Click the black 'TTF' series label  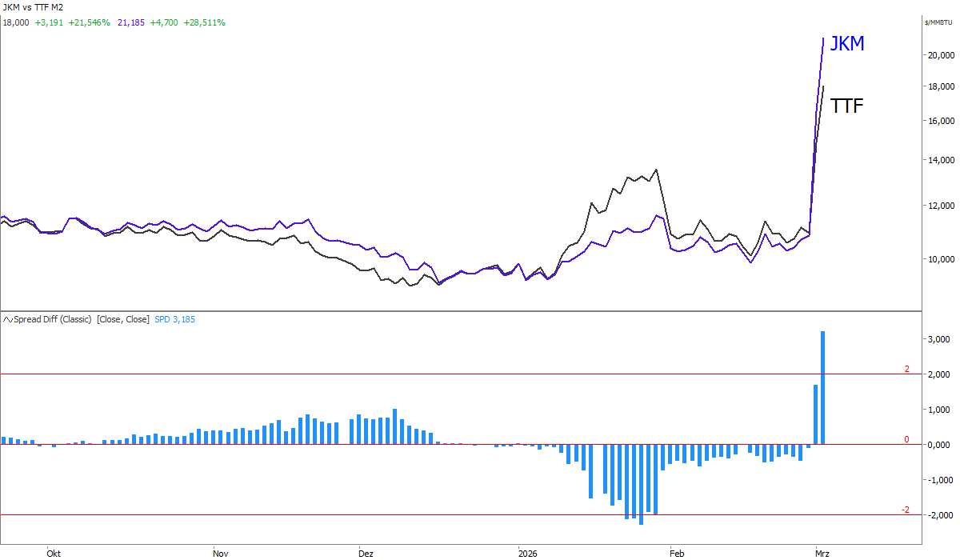click(846, 106)
